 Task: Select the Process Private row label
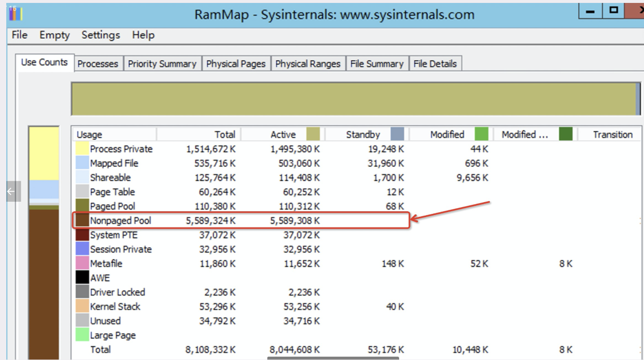tap(121, 149)
